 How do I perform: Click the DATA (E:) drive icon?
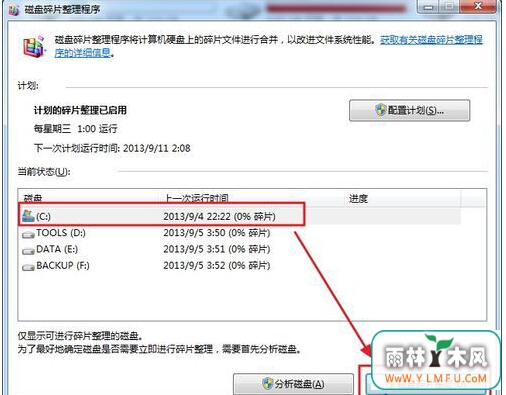(28, 251)
